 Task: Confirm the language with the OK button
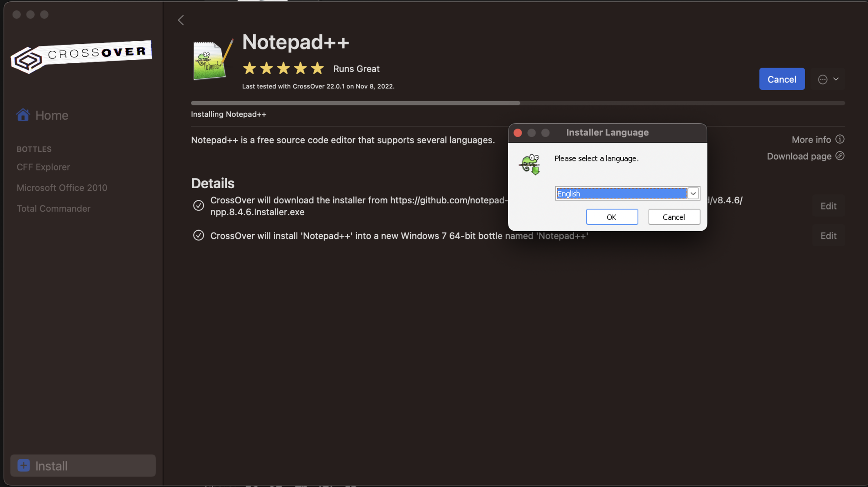(612, 217)
